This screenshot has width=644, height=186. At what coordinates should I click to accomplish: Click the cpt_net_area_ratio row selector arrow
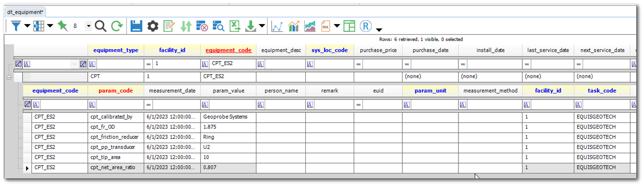pos(27,168)
